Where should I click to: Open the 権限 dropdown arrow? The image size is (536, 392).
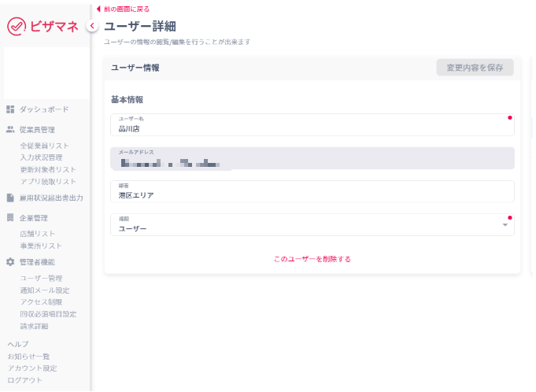pyautogui.click(x=505, y=226)
